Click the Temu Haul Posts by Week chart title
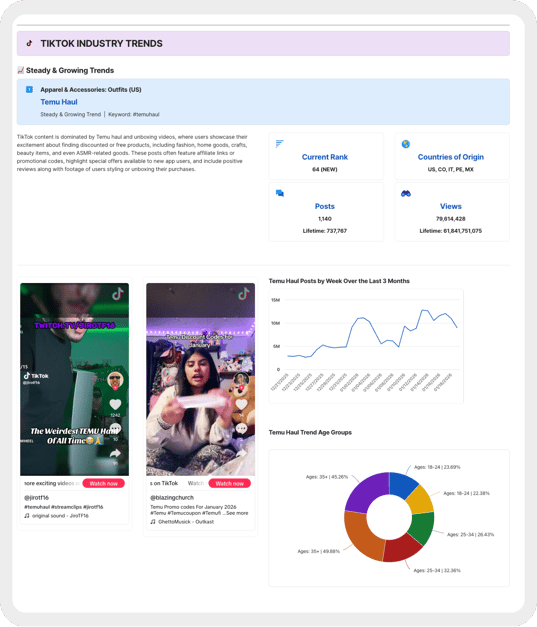 coord(339,281)
